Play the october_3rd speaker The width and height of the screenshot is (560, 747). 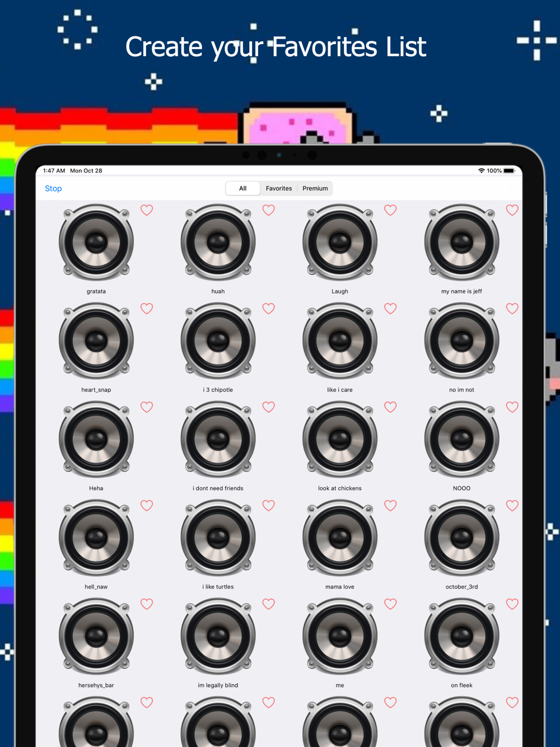pyautogui.click(x=461, y=538)
